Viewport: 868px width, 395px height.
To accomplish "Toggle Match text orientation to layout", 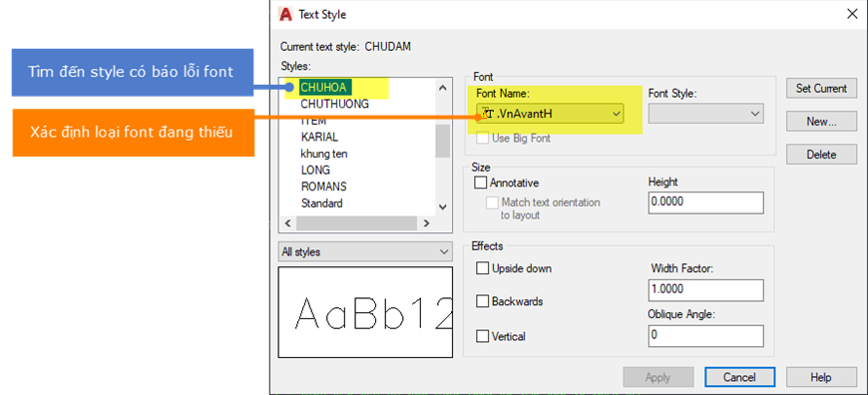I will [x=492, y=203].
